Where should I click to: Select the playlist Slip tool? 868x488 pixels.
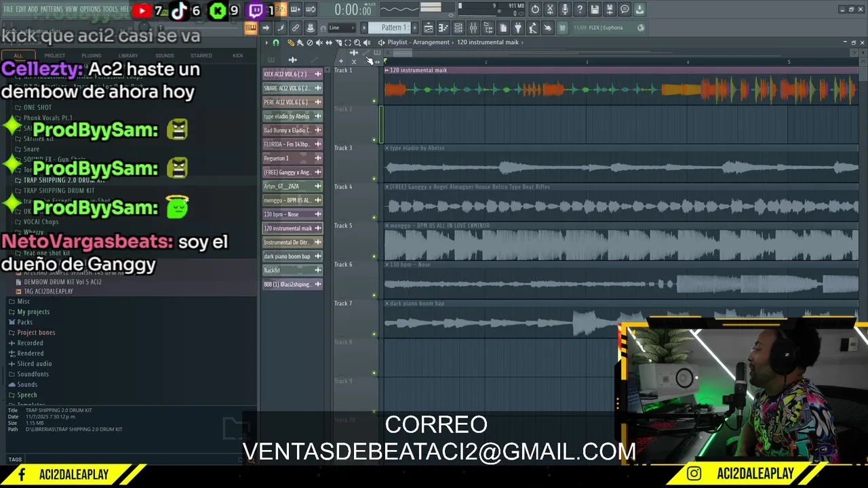coord(329,43)
